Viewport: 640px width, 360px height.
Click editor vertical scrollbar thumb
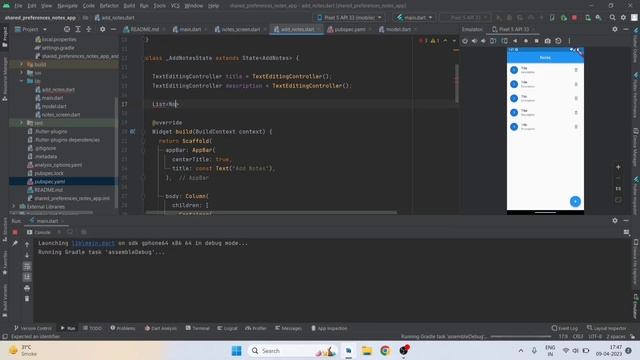point(457,84)
